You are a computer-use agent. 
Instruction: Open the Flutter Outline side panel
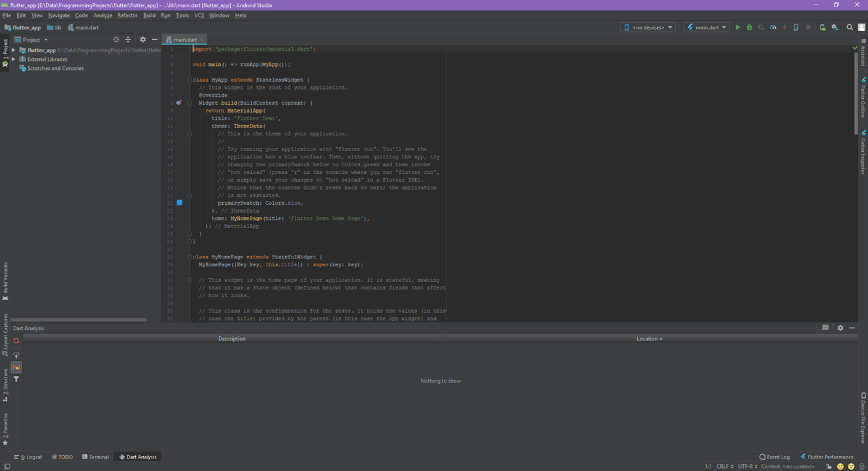pos(863,96)
